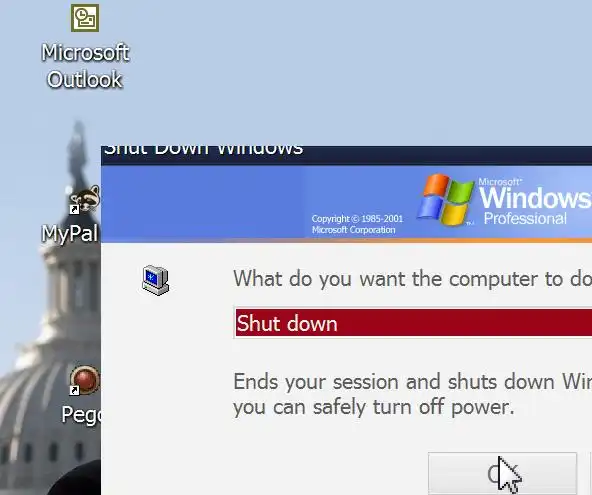Screen dimensions: 592x495
Task: Click the statue atop the dome wallpaper
Action: click(78, 151)
